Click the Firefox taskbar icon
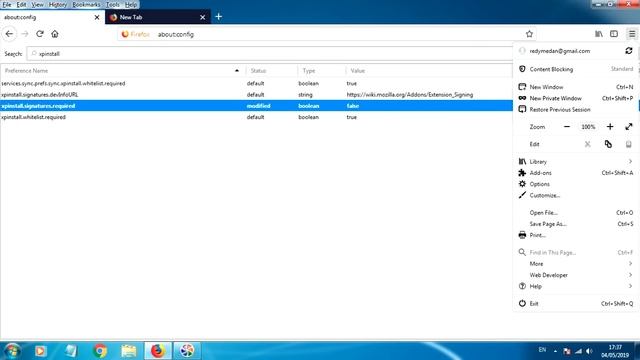Viewport: 640px width, 360px height. click(x=158, y=351)
